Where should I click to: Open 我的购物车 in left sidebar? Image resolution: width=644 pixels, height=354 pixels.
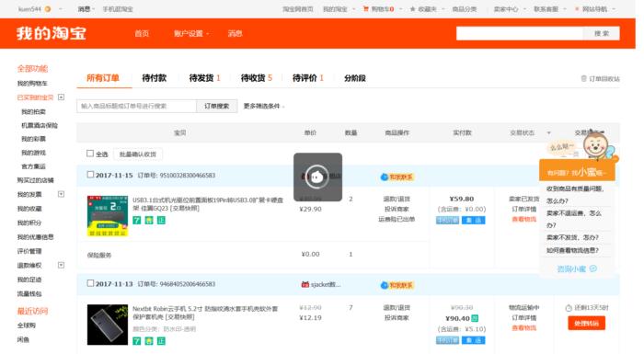click(32, 84)
